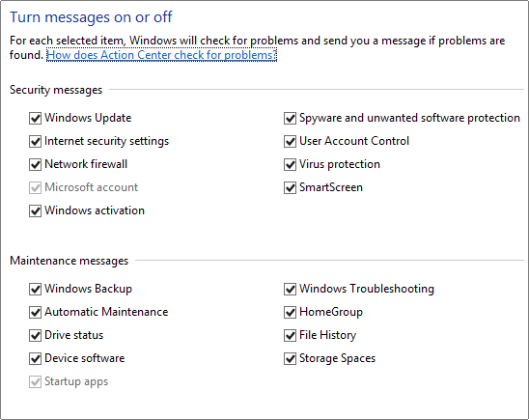Toggle Internet security settings messages
This screenshot has height=420, width=529.
[35, 141]
